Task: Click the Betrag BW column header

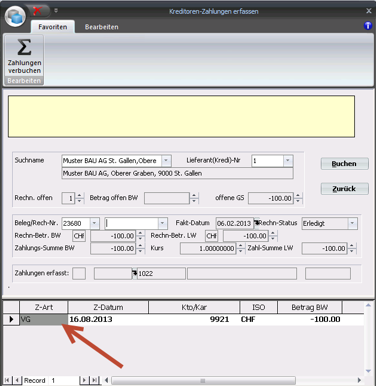Action: click(310, 307)
